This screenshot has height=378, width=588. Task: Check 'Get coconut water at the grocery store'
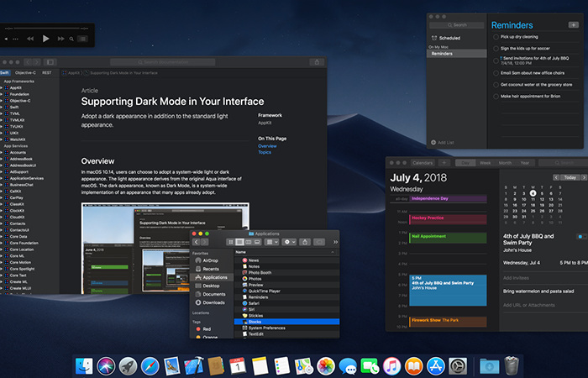pyautogui.click(x=496, y=85)
